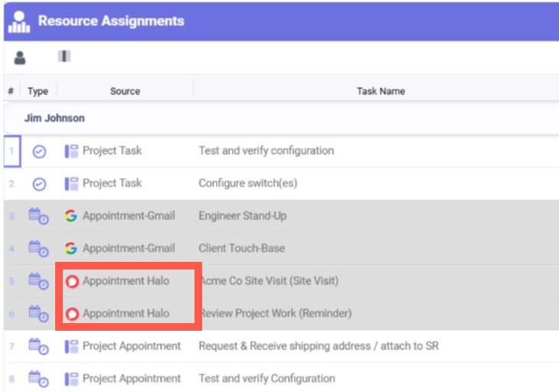The height and width of the screenshot is (392, 559).
Task: Sort by the Source column header
Action: coord(125,91)
